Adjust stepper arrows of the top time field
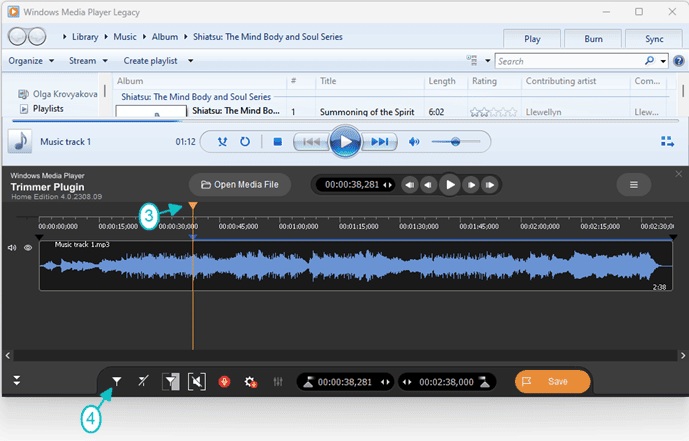The image size is (689, 441). click(x=388, y=185)
